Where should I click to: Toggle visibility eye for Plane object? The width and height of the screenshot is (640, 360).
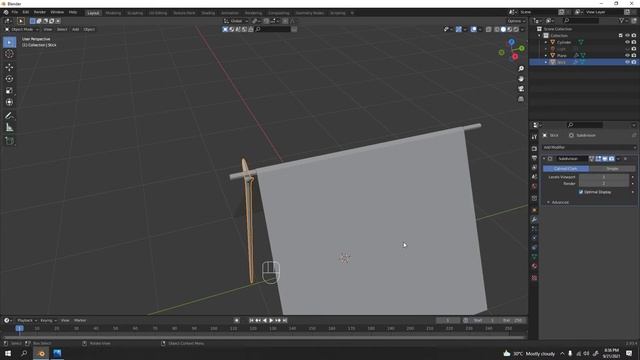point(627,55)
